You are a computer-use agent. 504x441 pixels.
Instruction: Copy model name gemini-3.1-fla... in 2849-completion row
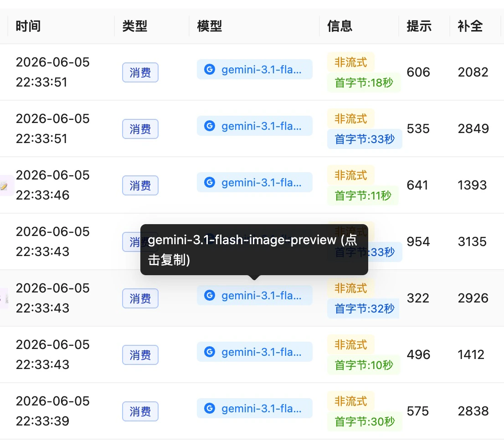(x=255, y=126)
